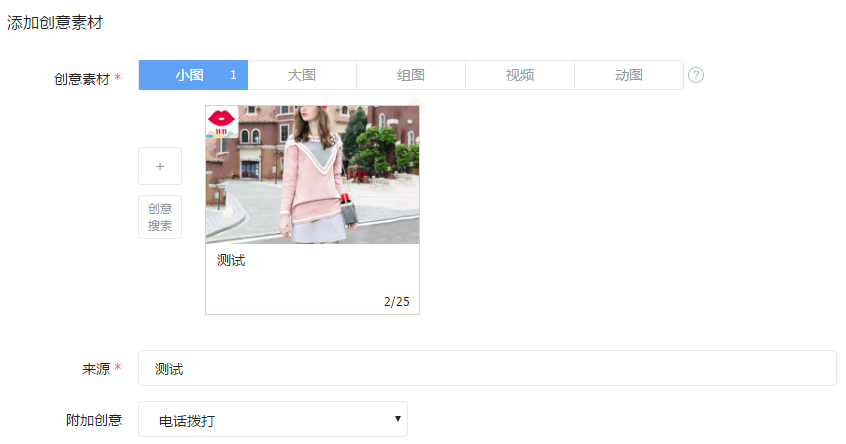Select the pink sweater model thumbnail
846x444 pixels.
[x=312, y=175]
